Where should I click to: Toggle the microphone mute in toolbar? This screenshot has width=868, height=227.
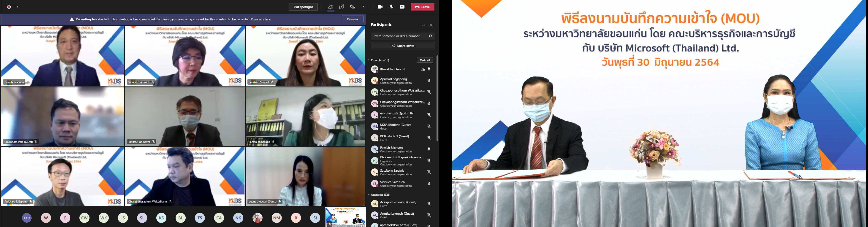click(391, 7)
